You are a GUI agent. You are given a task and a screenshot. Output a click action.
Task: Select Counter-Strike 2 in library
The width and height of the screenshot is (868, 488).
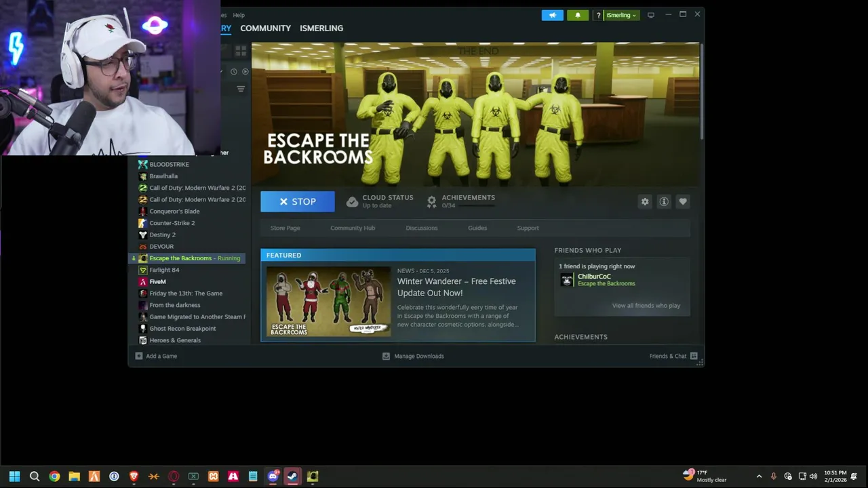point(172,223)
